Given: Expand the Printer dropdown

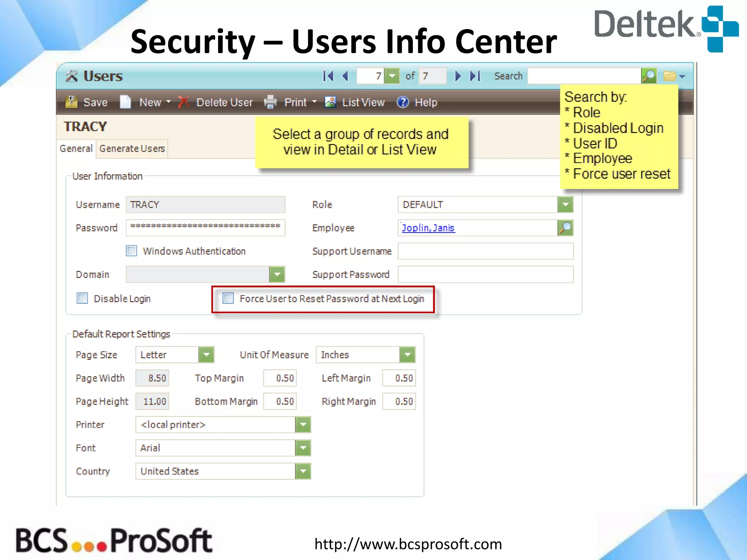Looking at the screenshot, I should point(303,425).
